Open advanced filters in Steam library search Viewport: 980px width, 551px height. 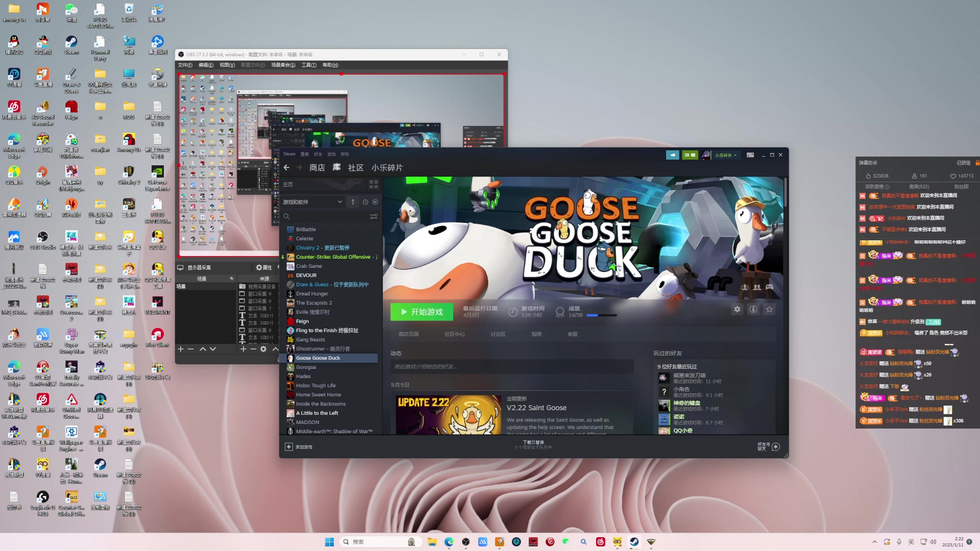click(x=374, y=216)
